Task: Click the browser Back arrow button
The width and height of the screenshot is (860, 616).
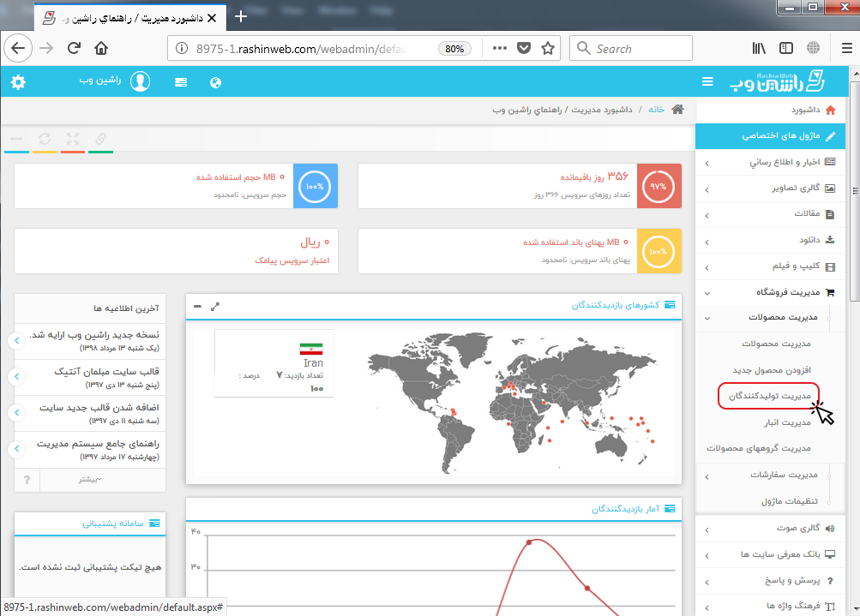Action: [18, 48]
